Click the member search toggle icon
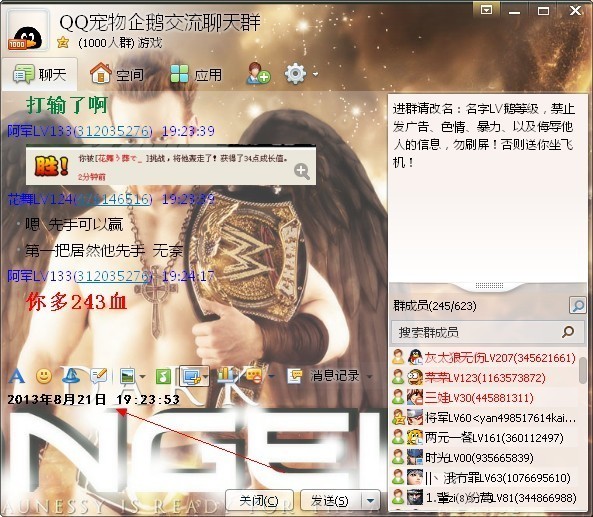This screenshot has width=593, height=517. click(577, 305)
